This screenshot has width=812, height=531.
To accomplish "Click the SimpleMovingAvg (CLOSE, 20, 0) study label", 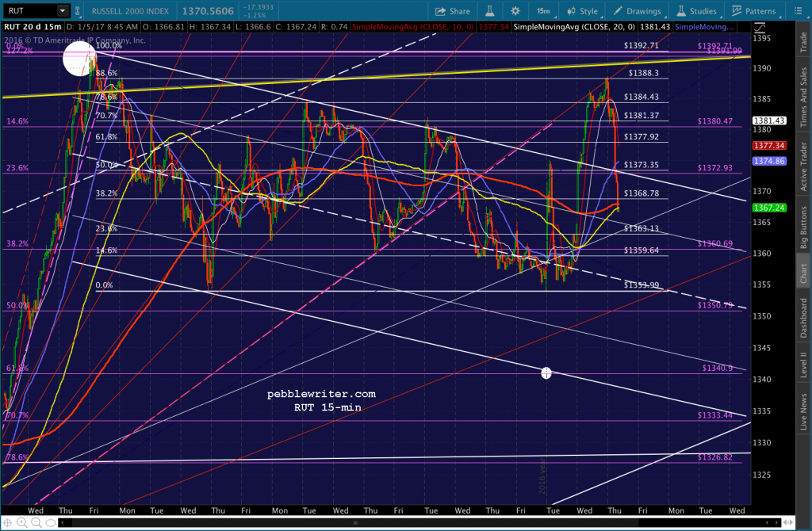I will pos(574,26).
